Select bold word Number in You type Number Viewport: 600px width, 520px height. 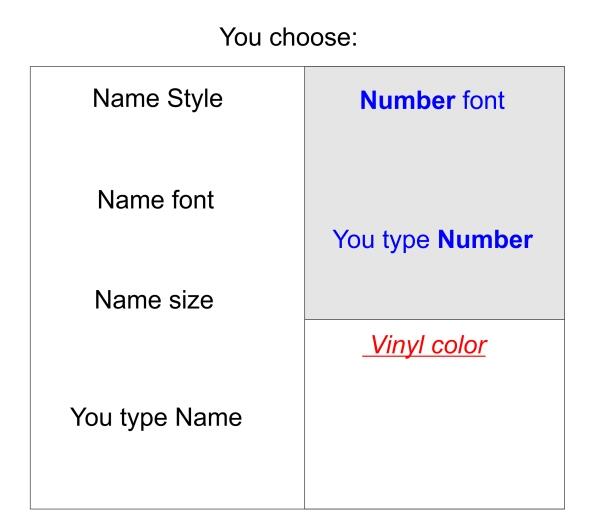485,240
